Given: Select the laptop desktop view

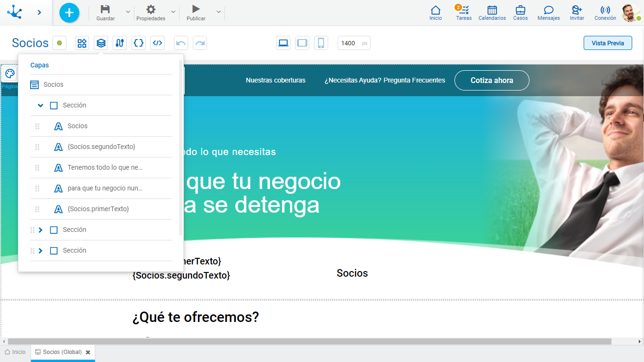Looking at the screenshot, I should (x=283, y=43).
